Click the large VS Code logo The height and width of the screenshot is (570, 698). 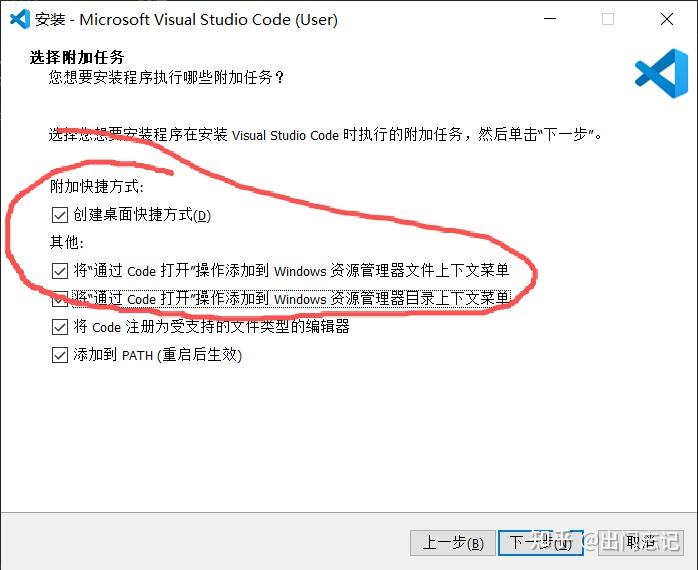(x=661, y=73)
